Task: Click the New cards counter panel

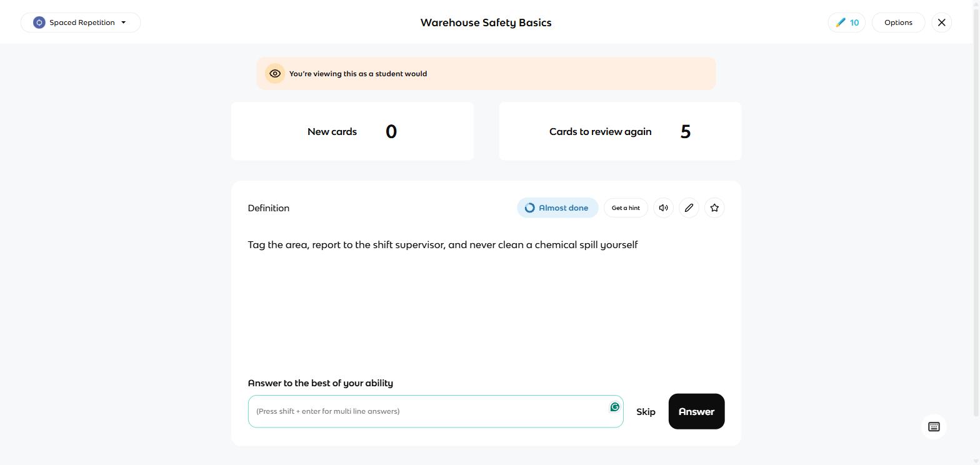Action: coord(352,131)
